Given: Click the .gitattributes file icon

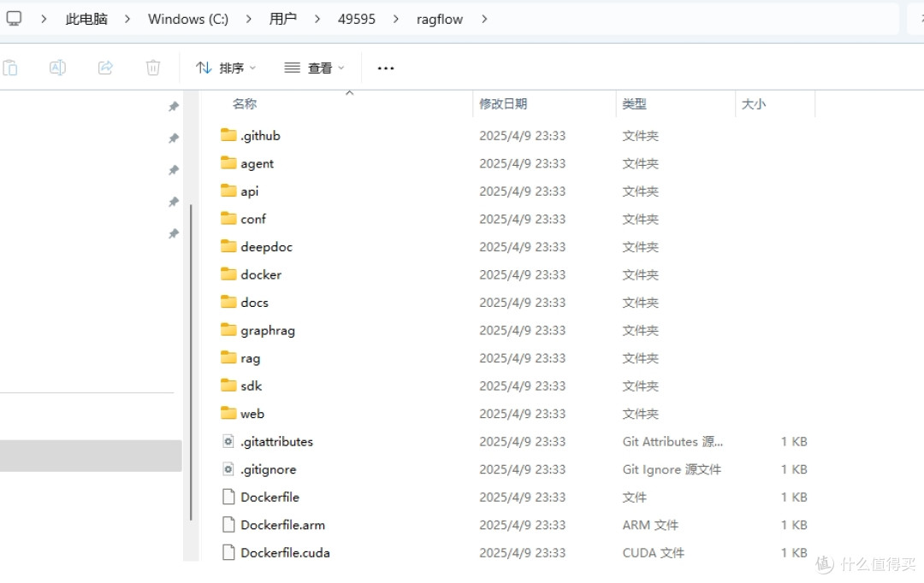Looking at the screenshot, I should [228, 441].
